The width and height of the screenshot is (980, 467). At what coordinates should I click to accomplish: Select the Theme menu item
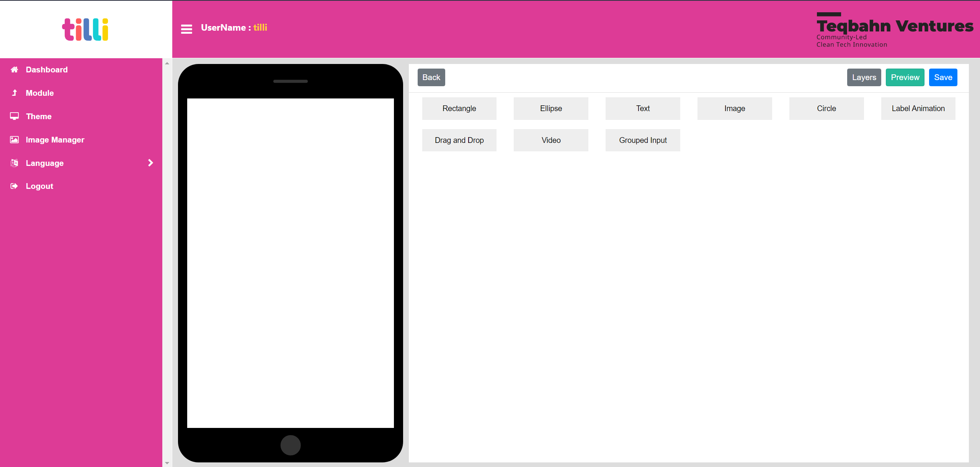[x=39, y=116]
